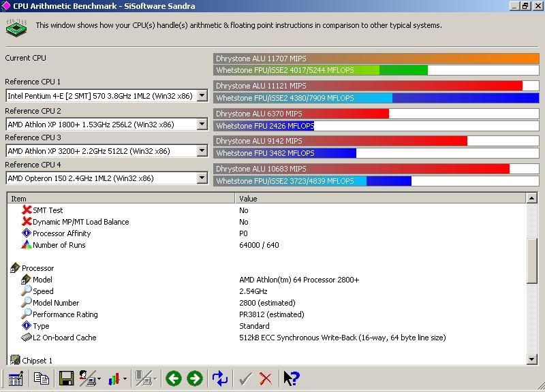Click the greyed-out device options toolbar icon

(x=144, y=378)
